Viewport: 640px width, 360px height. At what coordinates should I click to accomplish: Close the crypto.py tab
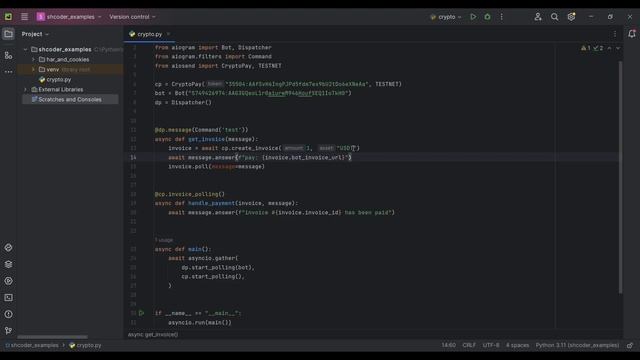point(169,34)
